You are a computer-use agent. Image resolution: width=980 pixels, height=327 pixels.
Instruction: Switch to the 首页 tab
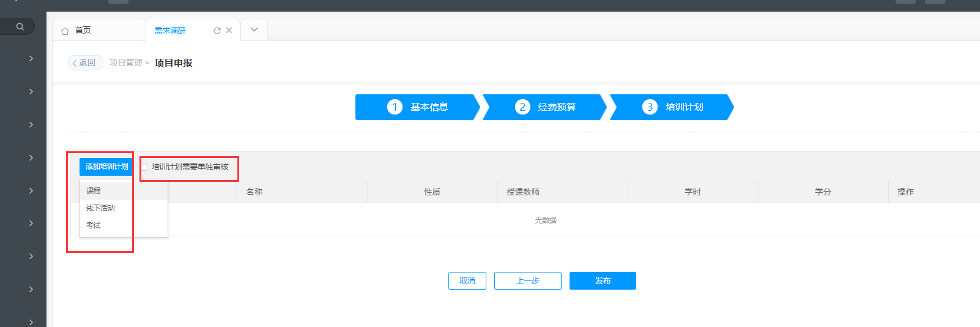pyautogui.click(x=99, y=30)
